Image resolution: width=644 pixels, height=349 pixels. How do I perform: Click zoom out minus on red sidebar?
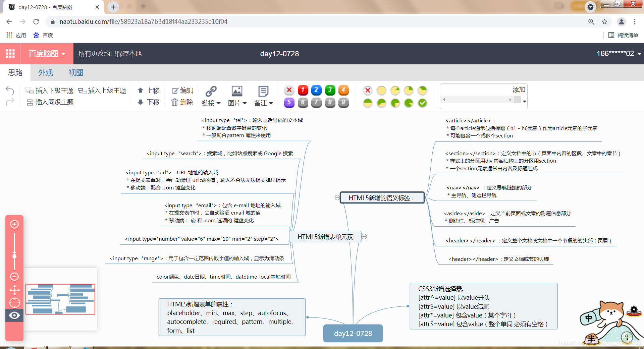pos(14,277)
